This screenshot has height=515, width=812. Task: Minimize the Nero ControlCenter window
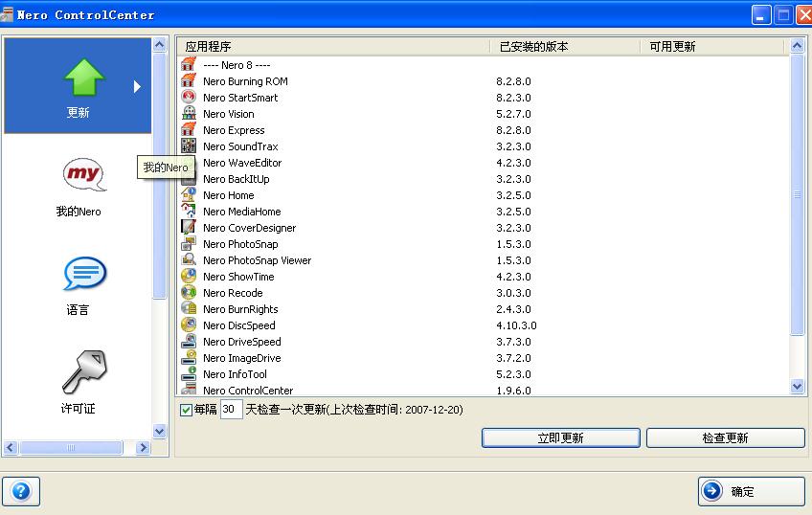[x=761, y=15]
